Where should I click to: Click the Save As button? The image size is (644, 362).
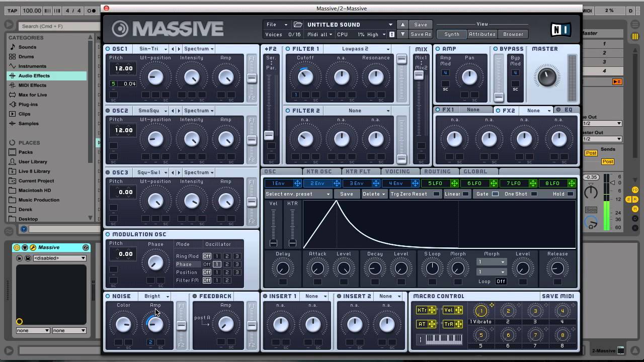421,34
